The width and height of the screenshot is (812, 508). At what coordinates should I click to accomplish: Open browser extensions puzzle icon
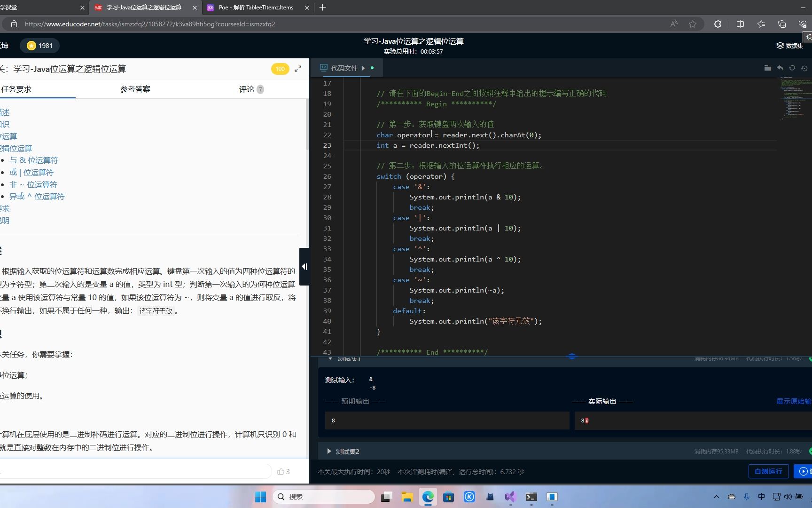coord(718,24)
